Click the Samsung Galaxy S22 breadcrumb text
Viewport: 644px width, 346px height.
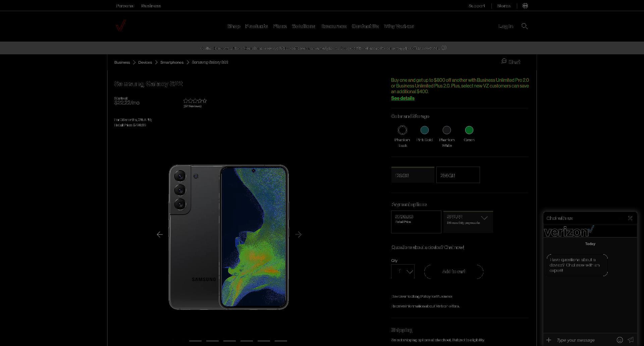(210, 62)
